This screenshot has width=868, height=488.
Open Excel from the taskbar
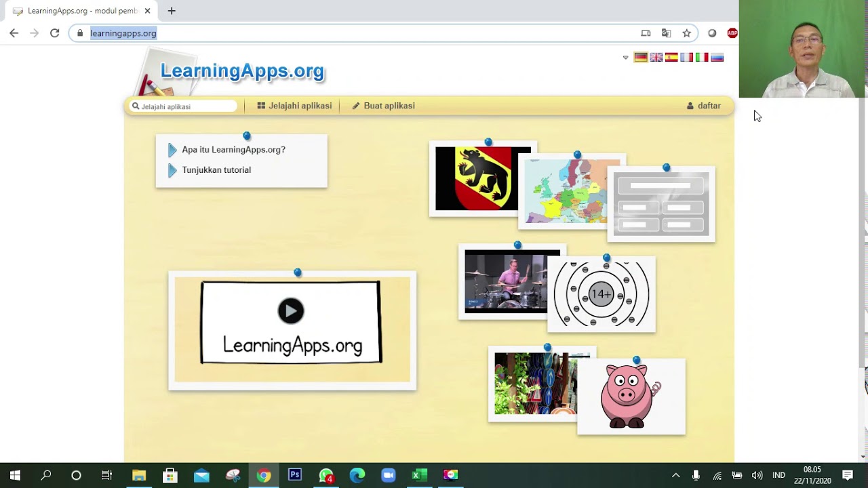click(x=419, y=475)
